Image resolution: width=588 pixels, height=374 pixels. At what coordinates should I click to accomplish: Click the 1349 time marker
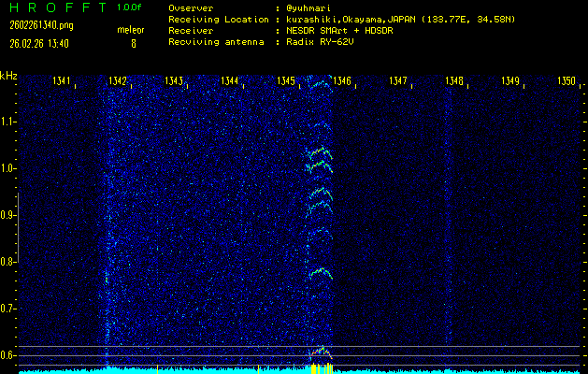[510, 80]
